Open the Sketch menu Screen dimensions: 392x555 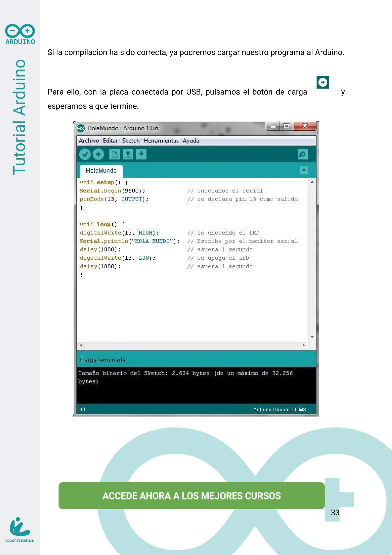coord(131,141)
